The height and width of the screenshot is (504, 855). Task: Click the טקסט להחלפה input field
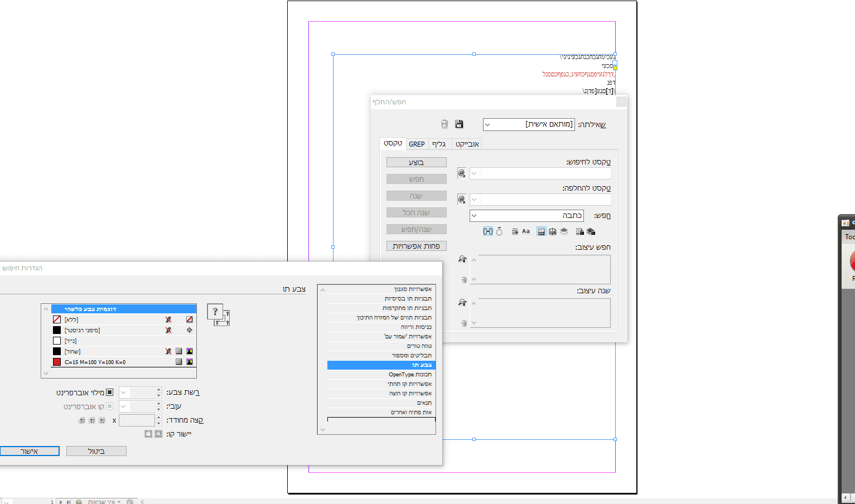(545, 199)
